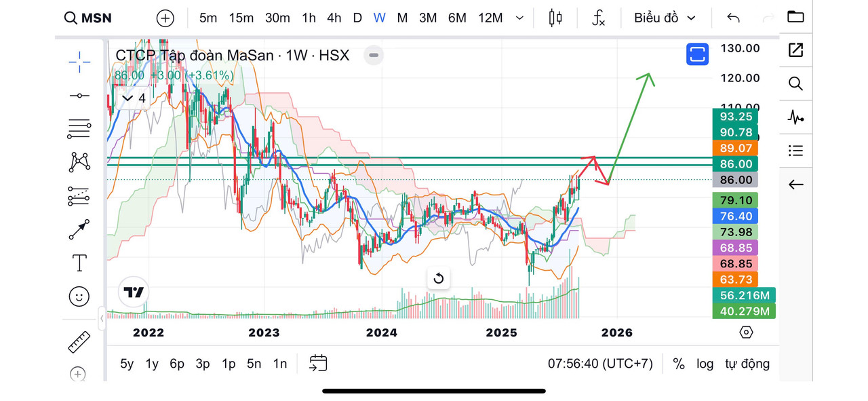Expand the collapsed indicator legend showing 4
The image size is (868, 401).
(x=133, y=98)
